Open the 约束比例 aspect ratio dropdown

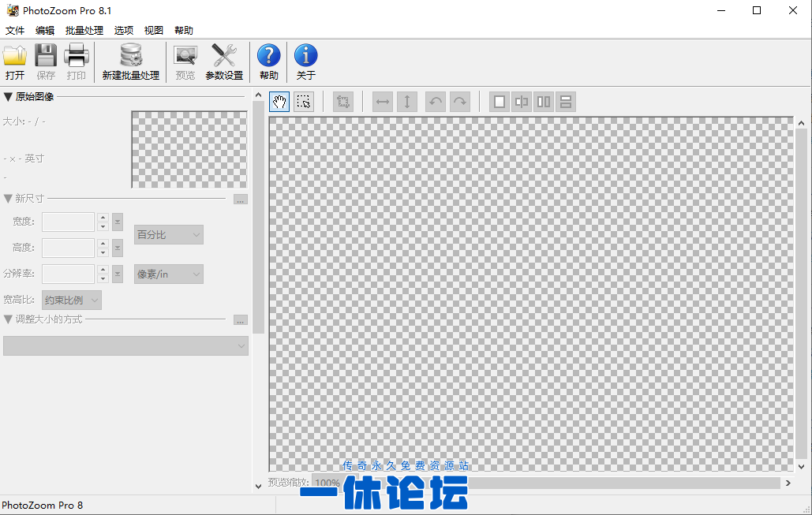pyautogui.click(x=72, y=300)
